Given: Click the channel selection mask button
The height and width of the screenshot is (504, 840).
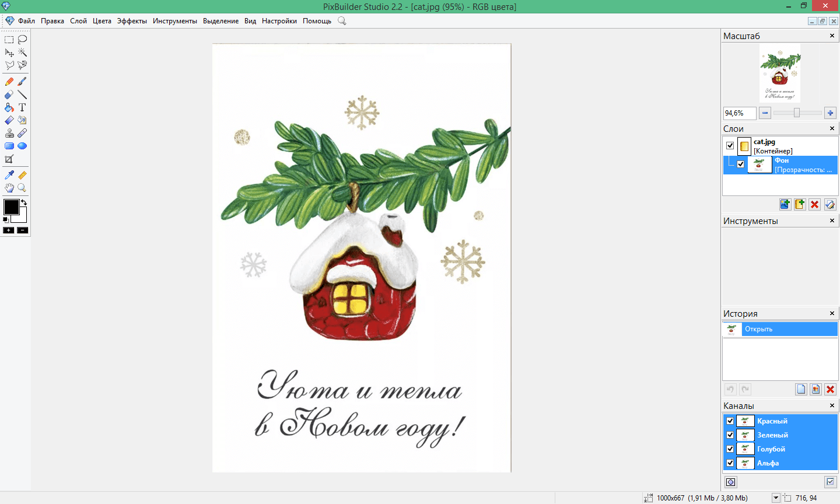Looking at the screenshot, I should [731, 482].
